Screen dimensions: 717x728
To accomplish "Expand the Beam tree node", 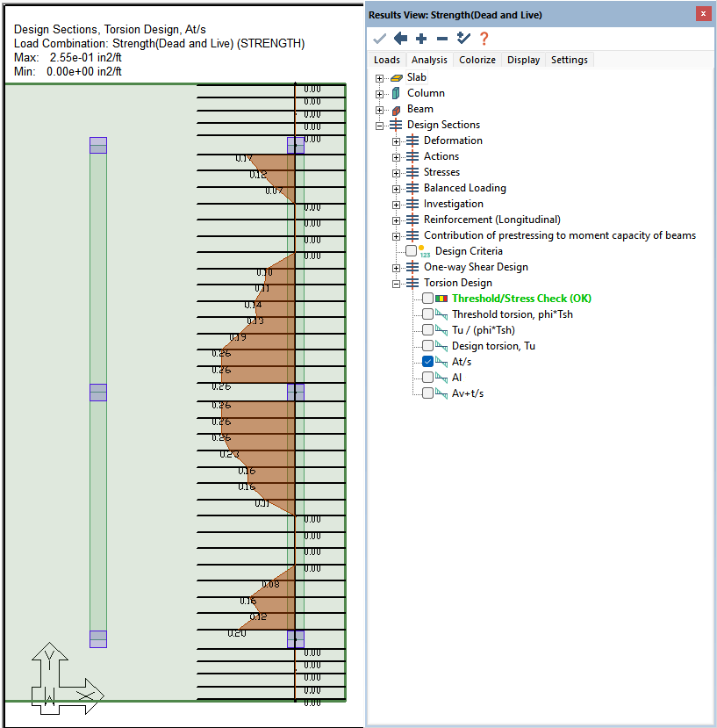I will pos(380,110).
